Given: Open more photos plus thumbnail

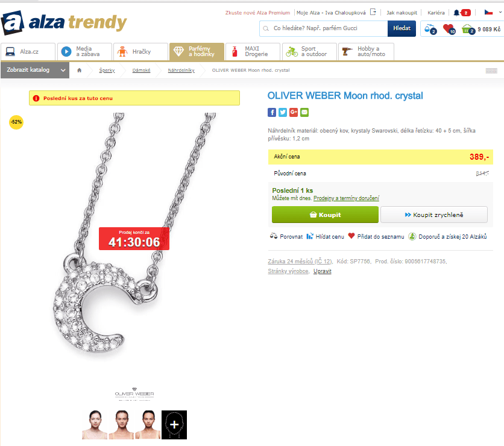Looking at the screenshot, I should pos(174,425).
